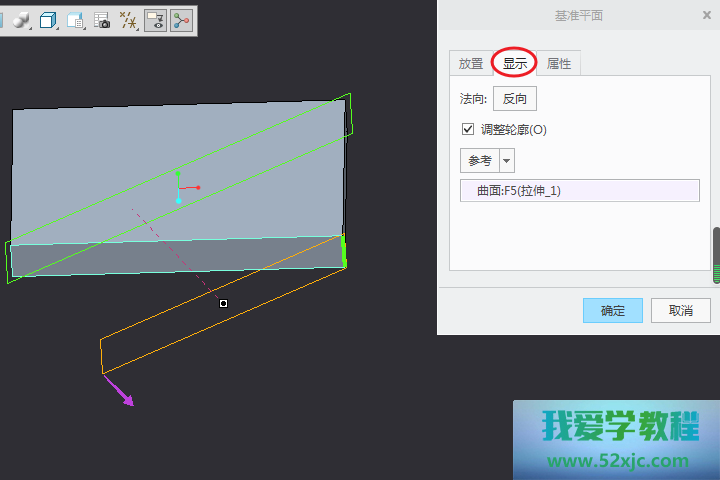This screenshot has width=720, height=480.
Task: Click the 反向 flip direction button
Action: 515,99
